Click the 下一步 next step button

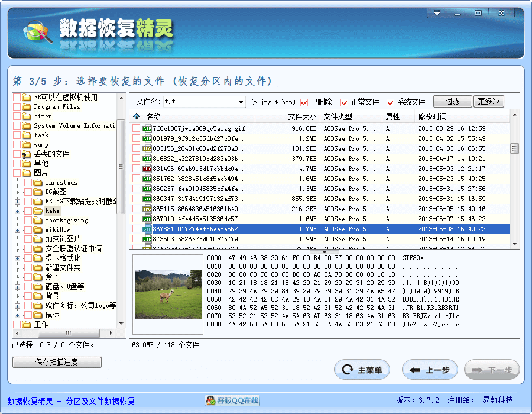tap(492, 370)
